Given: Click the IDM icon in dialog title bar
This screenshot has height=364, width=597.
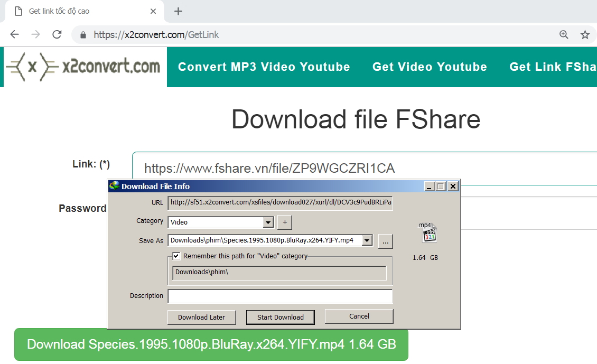Looking at the screenshot, I should point(114,186).
